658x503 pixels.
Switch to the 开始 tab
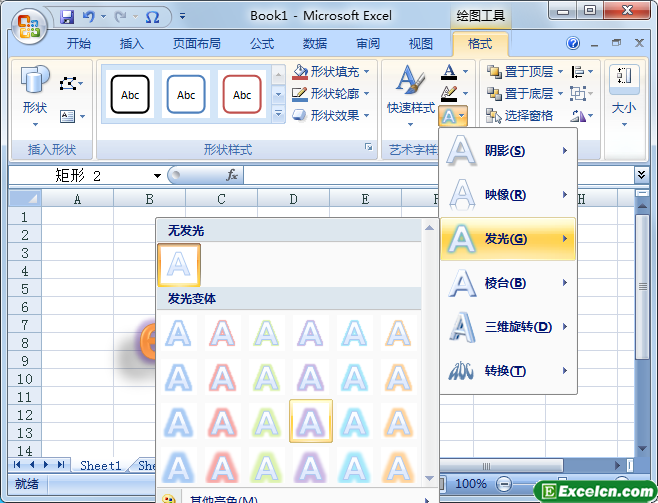coord(78,43)
